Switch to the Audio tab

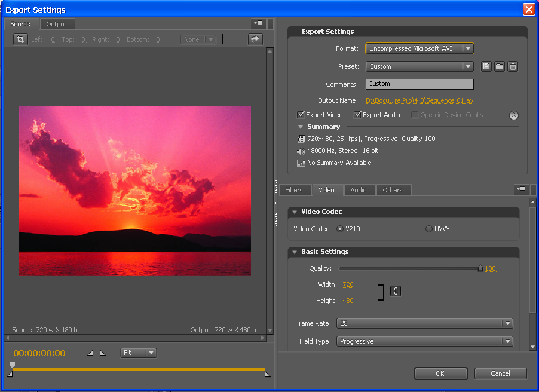(x=359, y=190)
